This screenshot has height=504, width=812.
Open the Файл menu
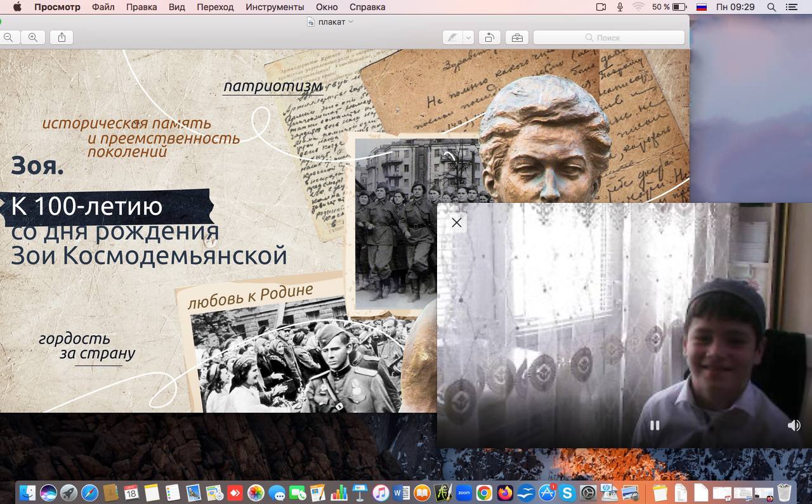point(103,7)
